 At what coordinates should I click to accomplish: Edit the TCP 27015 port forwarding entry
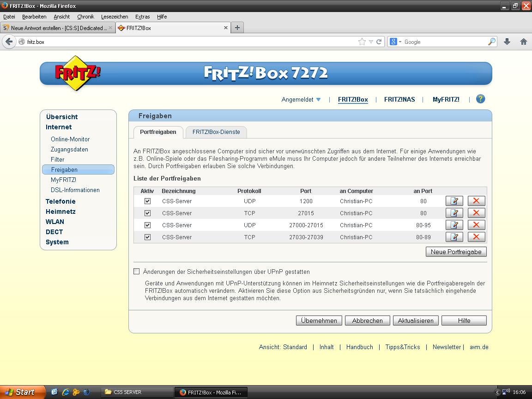pos(454,213)
